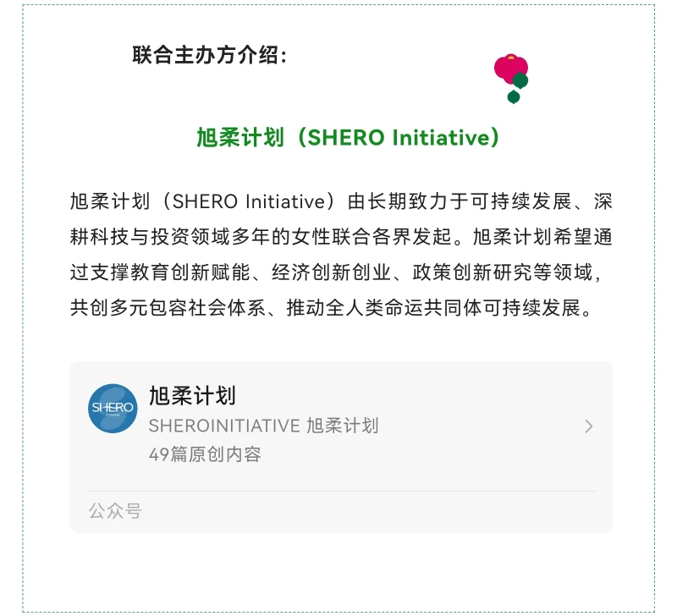Open the account card's right chevron arrow
The height and width of the screenshot is (616, 677).
coord(589,426)
